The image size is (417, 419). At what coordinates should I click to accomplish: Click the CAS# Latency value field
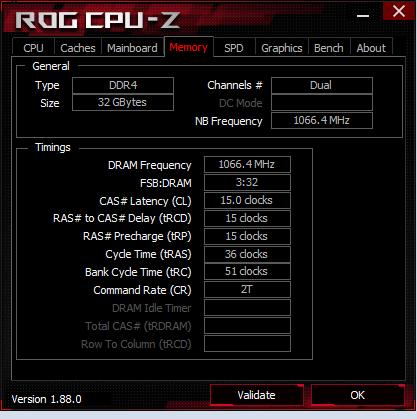tap(247, 200)
